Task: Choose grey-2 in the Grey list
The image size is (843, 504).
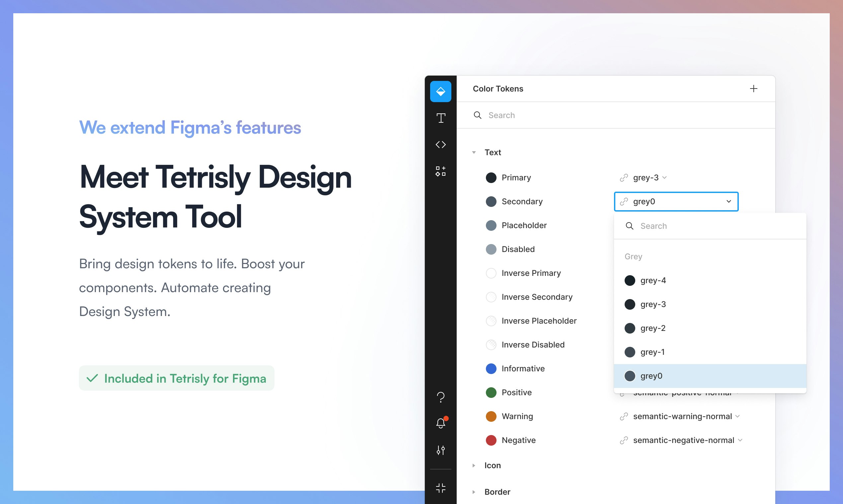Action: point(652,328)
